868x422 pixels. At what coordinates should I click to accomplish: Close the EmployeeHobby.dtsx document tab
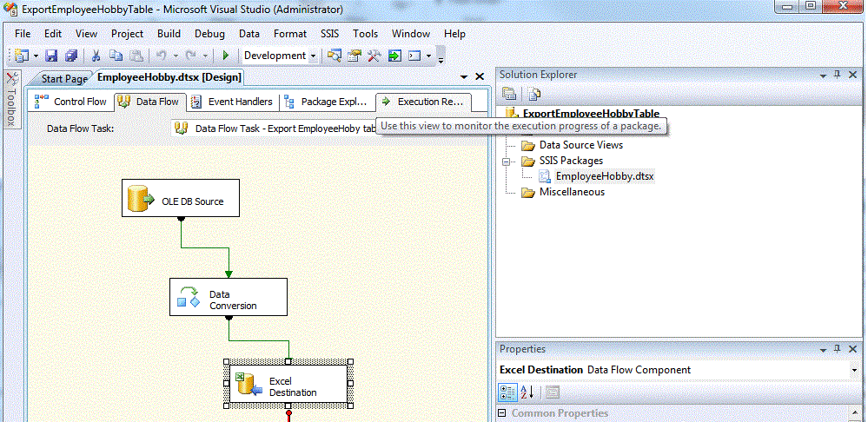tap(480, 77)
